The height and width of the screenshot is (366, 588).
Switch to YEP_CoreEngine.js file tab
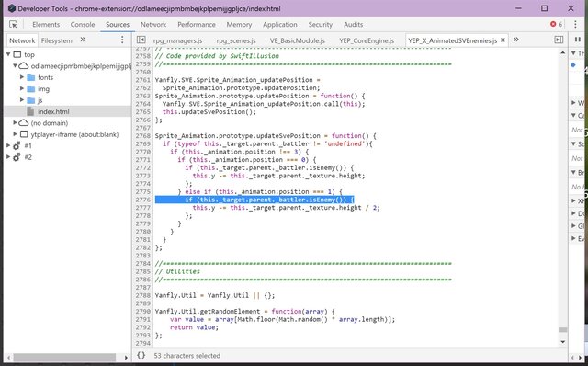pyautogui.click(x=367, y=40)
